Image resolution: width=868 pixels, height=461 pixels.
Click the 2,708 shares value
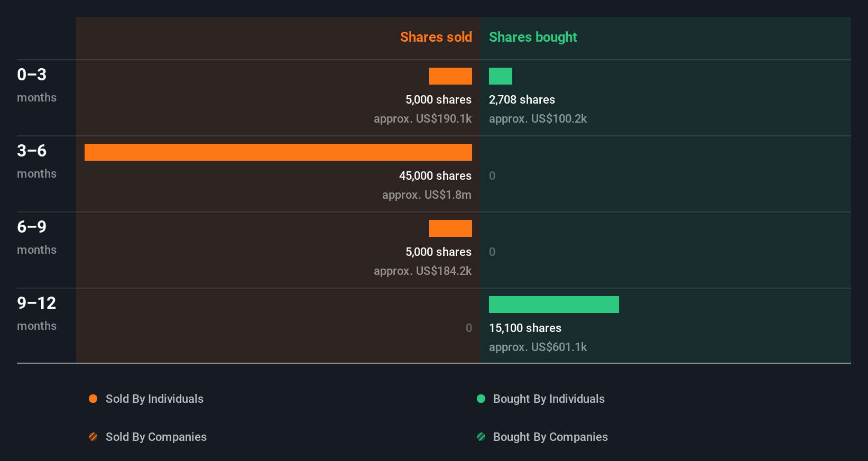point(522,99)
